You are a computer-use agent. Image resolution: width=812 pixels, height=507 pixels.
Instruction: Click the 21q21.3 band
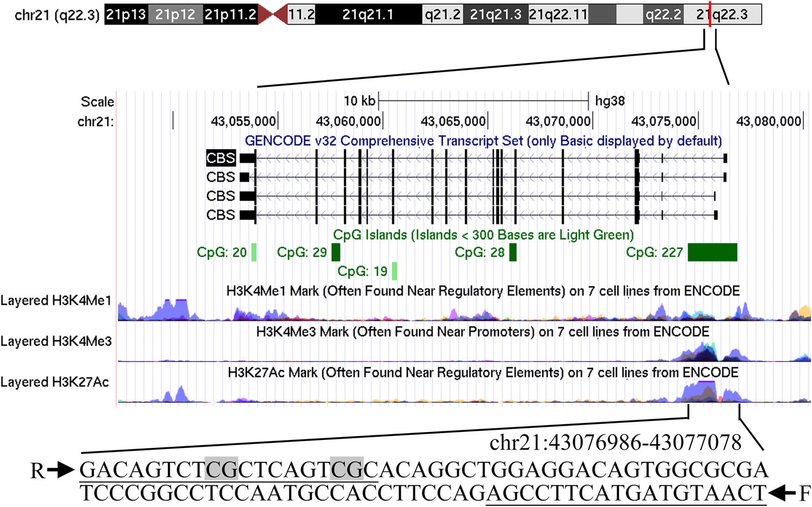click(495, 14)
